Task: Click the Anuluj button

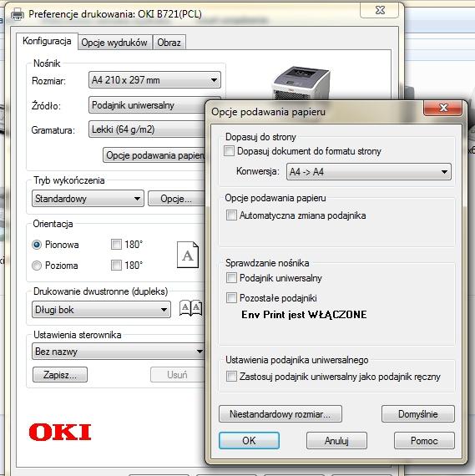Action: pos(336,440)
